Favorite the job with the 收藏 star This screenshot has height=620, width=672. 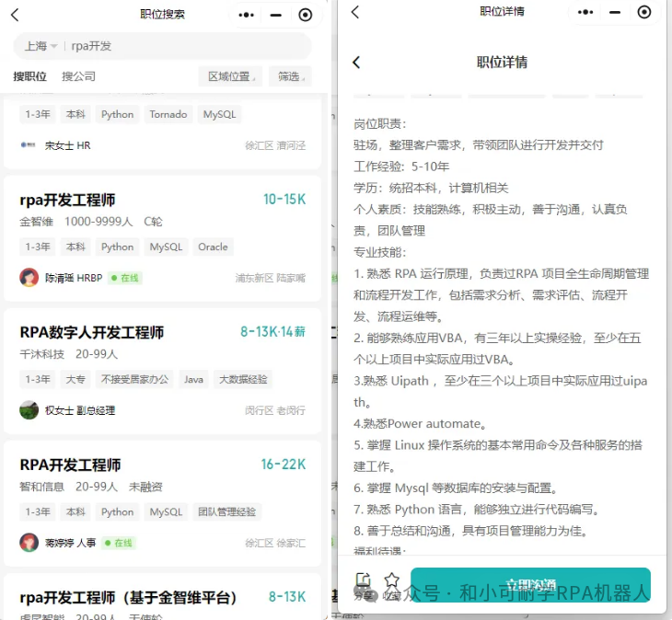click(391, 580)
